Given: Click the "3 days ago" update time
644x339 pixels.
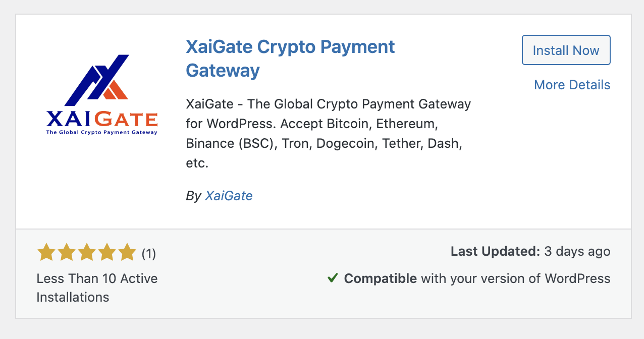Looking at the screenshot, I should [577, 251].
